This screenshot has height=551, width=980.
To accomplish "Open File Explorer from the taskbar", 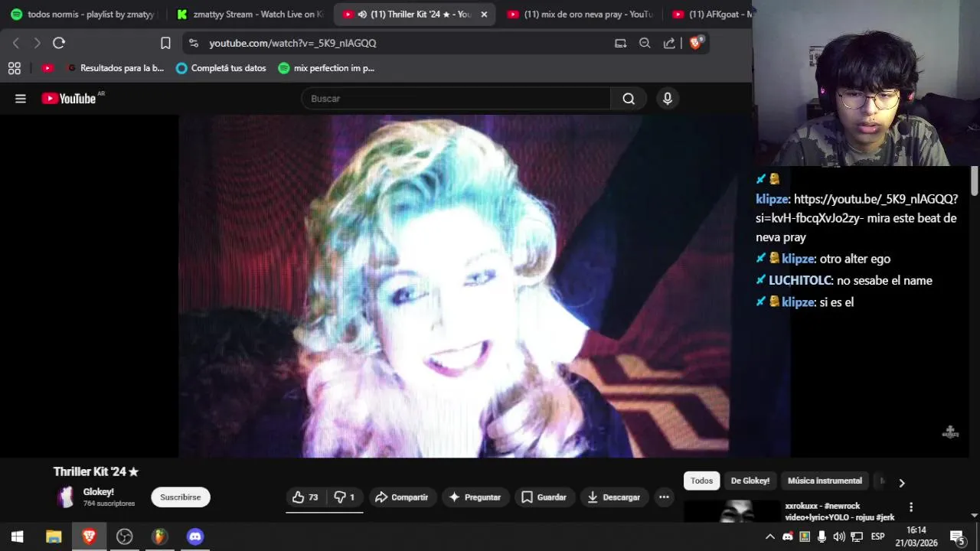I will tap(54, 537).
